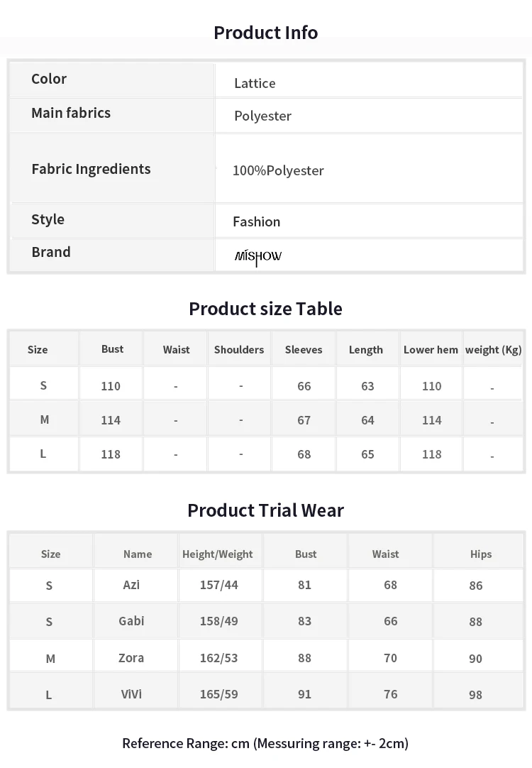The width and height of the screenshot is (532, 768).
Task: Select the Main fabrics label cell
Action: pyautogui.click(x=111, y=114)
